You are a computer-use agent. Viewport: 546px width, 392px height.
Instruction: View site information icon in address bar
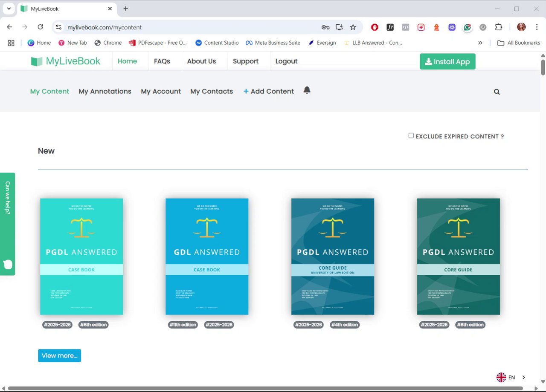click(x=59, y=27)
